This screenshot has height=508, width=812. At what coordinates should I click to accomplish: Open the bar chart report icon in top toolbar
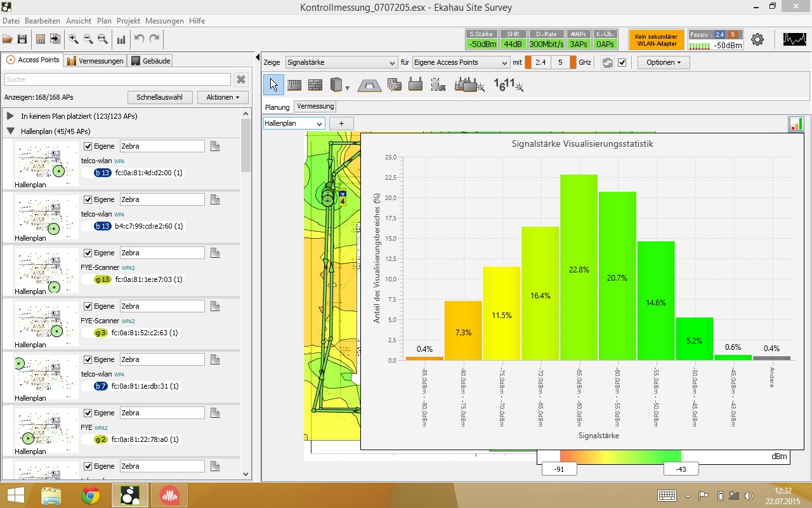[121, 39]
